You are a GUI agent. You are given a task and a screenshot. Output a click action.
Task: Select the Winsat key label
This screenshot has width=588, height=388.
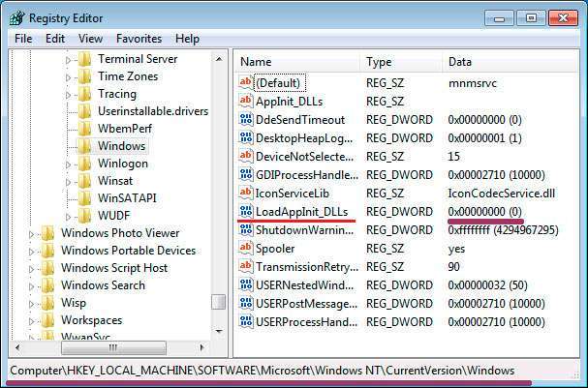(x=115, y=181)
